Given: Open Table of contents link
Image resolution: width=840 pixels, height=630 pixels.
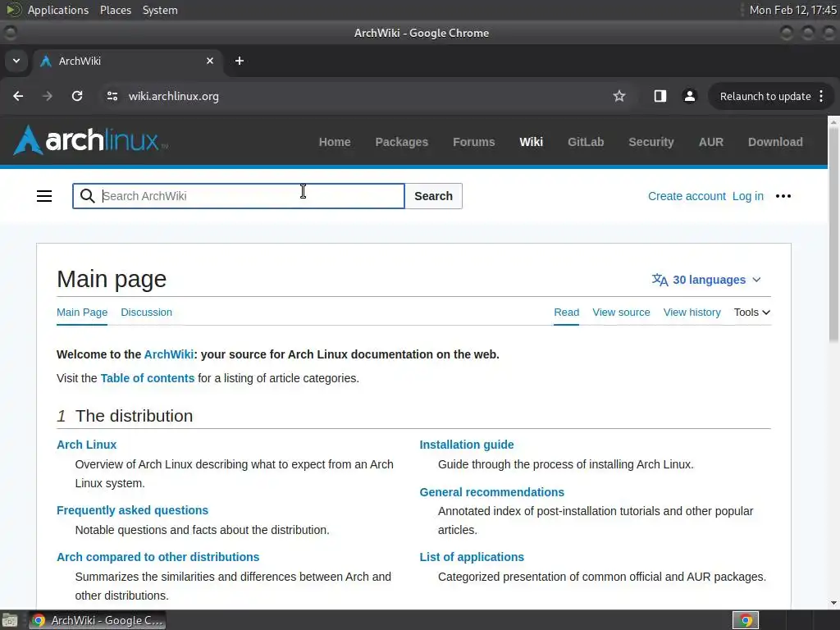Looking at the screenshot, I should (x=148, y=378).
